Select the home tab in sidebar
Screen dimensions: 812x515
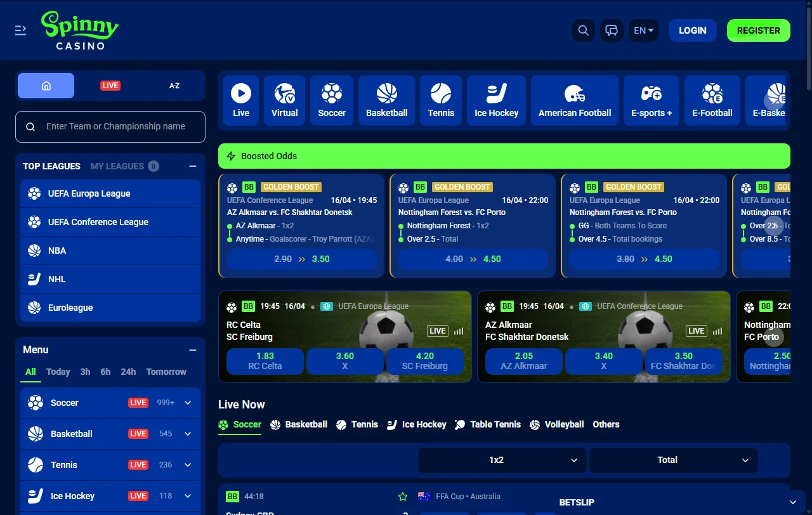coord(46,86)
